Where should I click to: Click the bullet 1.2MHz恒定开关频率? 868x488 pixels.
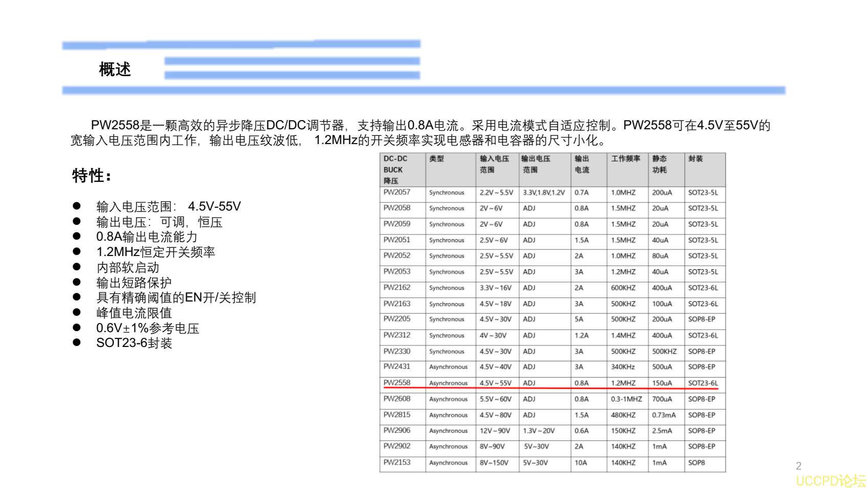pos(156,252)
